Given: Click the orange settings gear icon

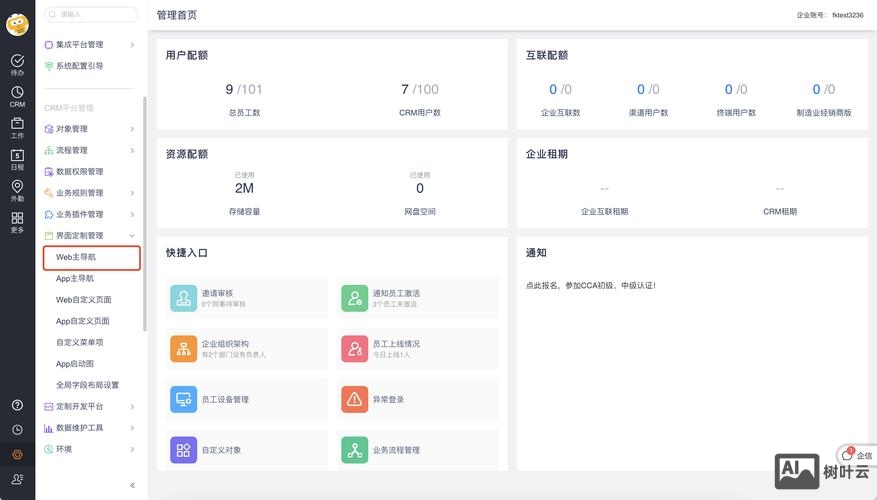Looking at the screenshot, I should coord(17,455).
